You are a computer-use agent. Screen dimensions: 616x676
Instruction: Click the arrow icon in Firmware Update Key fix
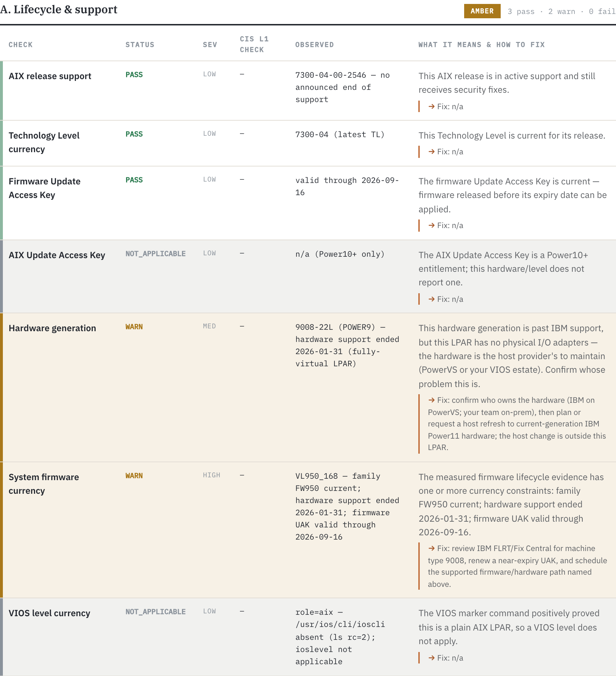click(x=432, y=225)
